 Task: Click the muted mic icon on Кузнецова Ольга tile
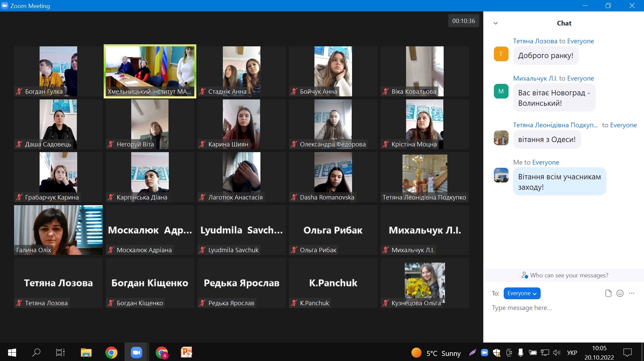click(x=386, y=303)
